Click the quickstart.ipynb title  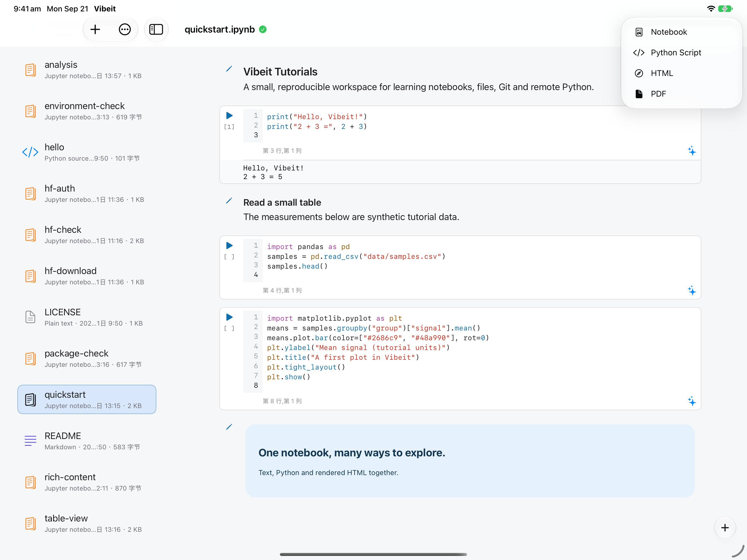(x=220, y=29)
